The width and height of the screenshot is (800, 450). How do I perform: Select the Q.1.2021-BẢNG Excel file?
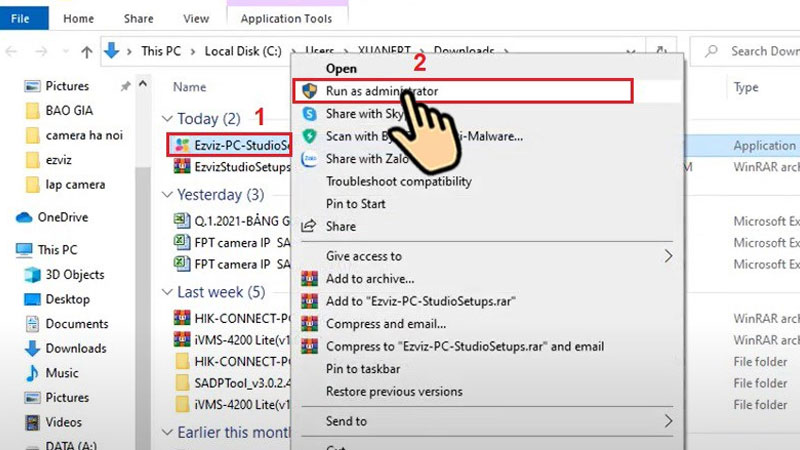pyautogui.click(x=232, y=221)
